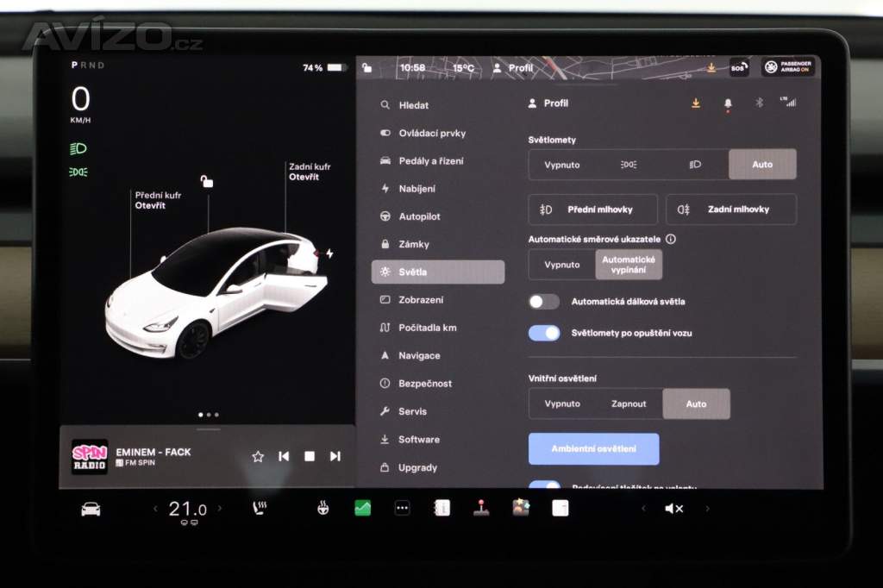Select Auto for Světlomety headlights
883x588 pixels.
[x=762, y=164]
